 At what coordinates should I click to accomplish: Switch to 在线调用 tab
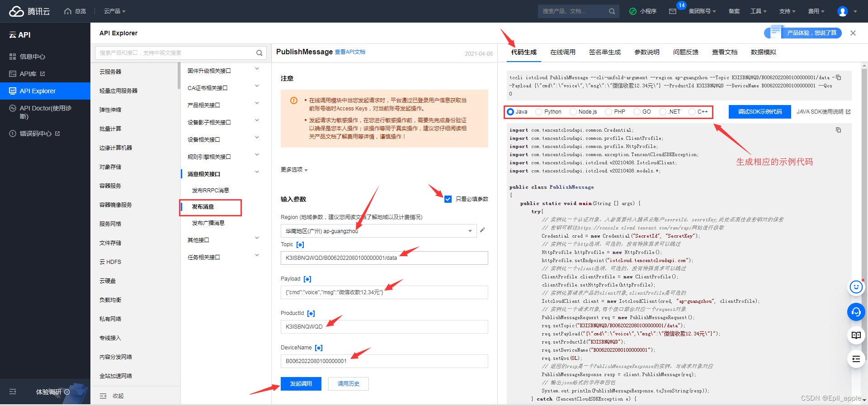[x=563, y=52]
